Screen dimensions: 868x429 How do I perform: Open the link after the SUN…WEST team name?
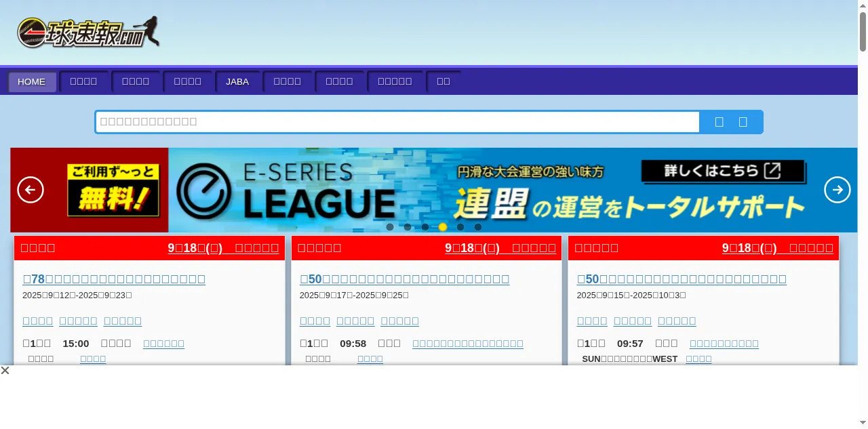click(x=698, y=359)
